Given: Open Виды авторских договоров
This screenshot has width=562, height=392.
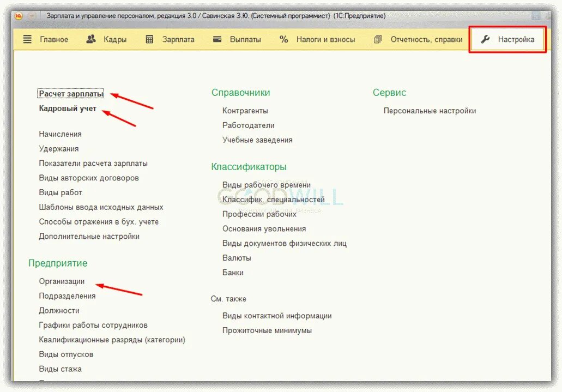Looking at the screenshot, I should point(89,178).
